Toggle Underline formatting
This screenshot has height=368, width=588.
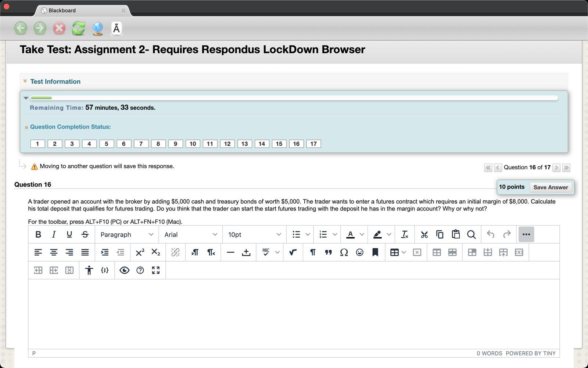pos(69,234)
